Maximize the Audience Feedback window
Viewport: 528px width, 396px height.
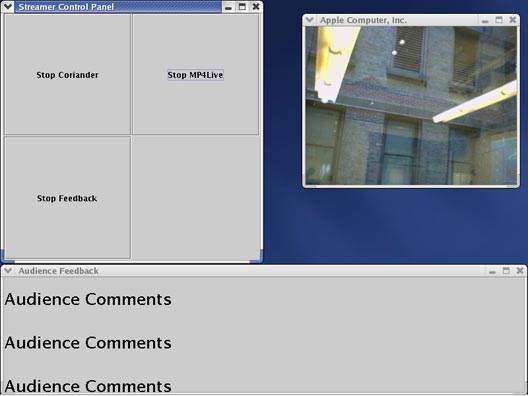point(506,271)
